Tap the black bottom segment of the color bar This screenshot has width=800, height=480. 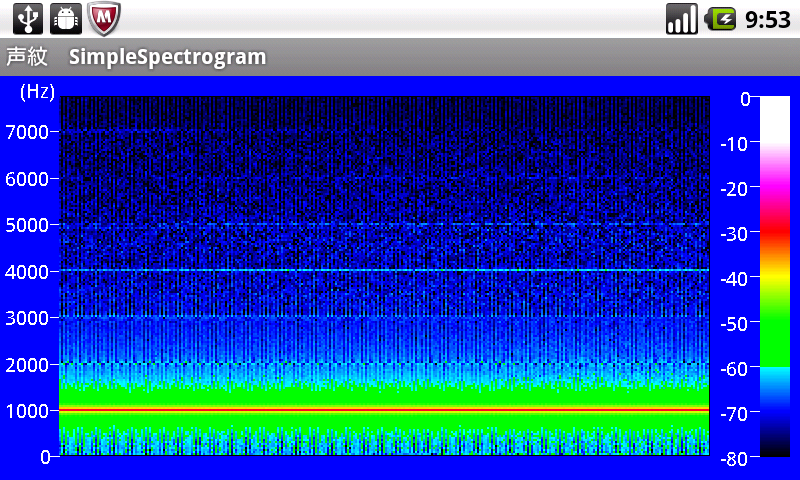pos(775,448)
